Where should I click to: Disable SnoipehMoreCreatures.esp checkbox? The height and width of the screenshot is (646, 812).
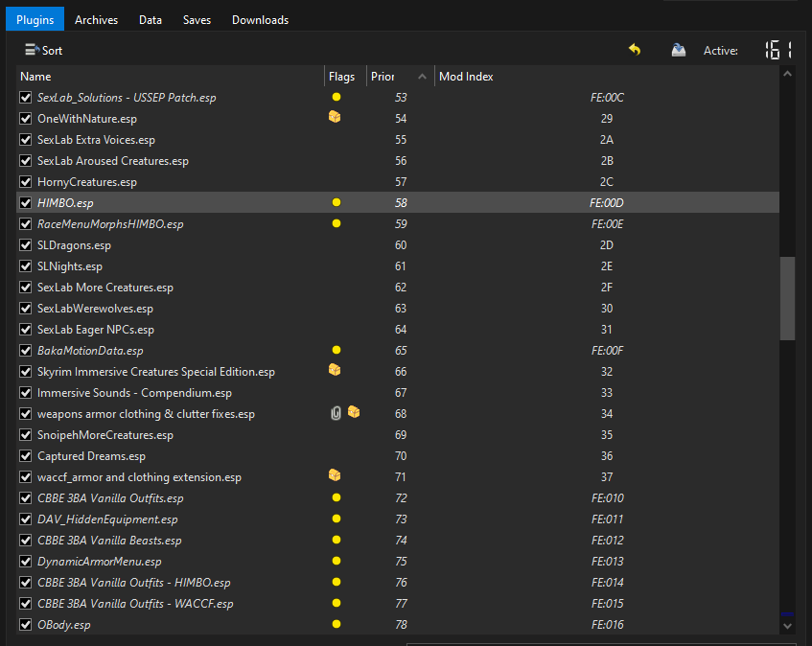click(25, 435)
